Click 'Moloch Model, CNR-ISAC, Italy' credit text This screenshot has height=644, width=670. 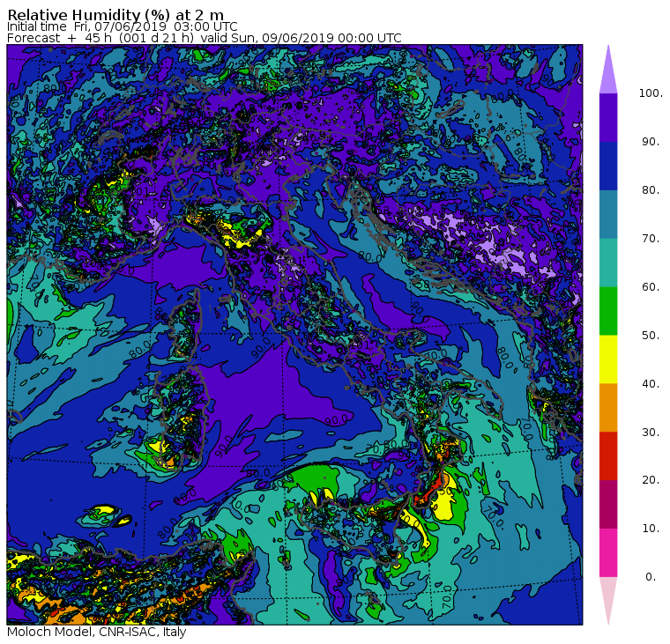(97, 632)
